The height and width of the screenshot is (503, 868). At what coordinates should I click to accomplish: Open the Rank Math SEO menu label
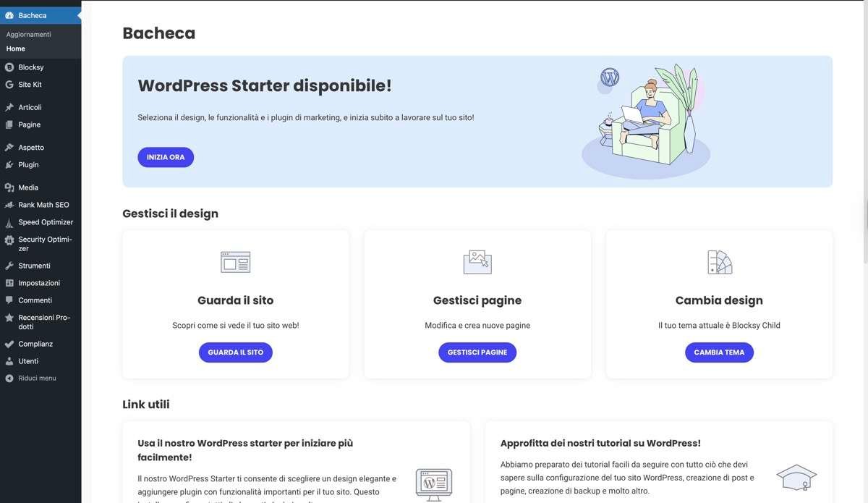tap(44, 205)
